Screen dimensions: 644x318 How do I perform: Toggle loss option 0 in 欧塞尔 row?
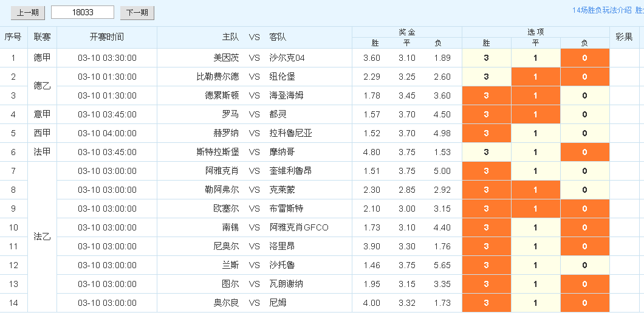click(x=584, y=209)
